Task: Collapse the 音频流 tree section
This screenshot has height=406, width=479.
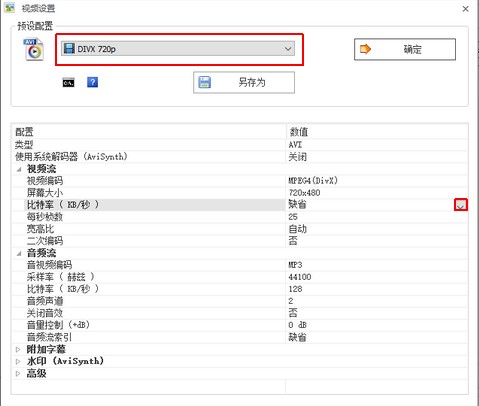Action: (x=19, y=253)
